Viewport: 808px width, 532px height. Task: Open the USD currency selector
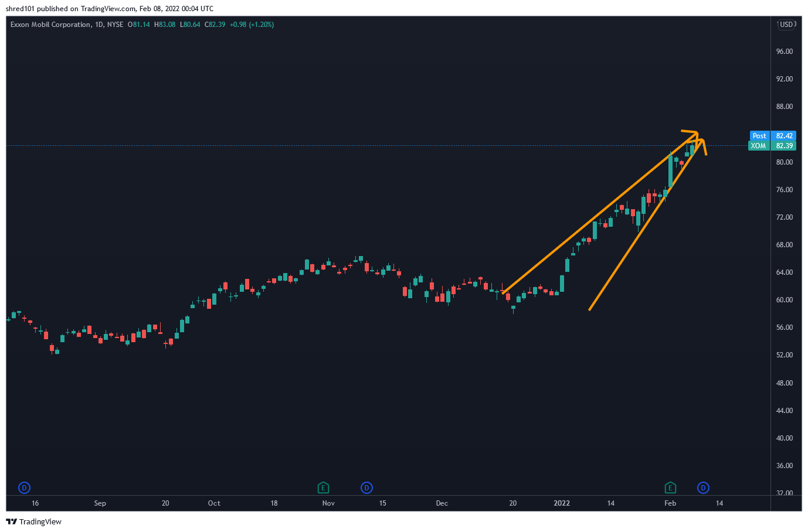(x=786, y=25)
